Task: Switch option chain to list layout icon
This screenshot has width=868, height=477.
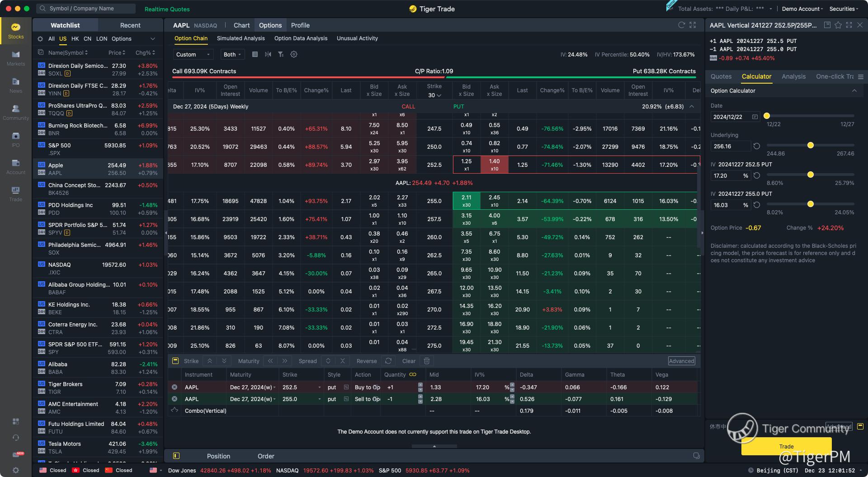Action: click(x=255, y=54)
